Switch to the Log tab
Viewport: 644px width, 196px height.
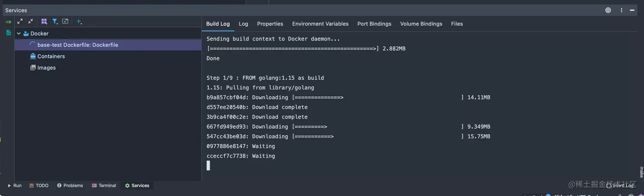click(x=243, y=24)
